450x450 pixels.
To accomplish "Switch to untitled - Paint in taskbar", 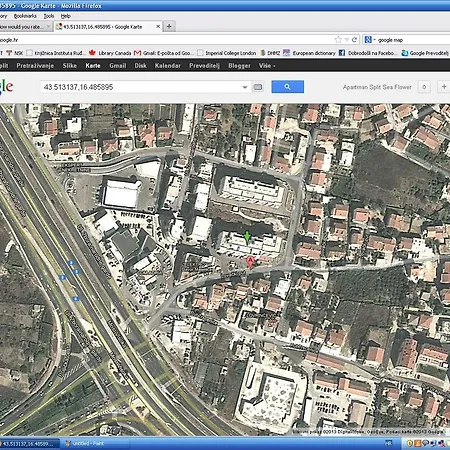I will pyautogui.click(x=84, y=444).
